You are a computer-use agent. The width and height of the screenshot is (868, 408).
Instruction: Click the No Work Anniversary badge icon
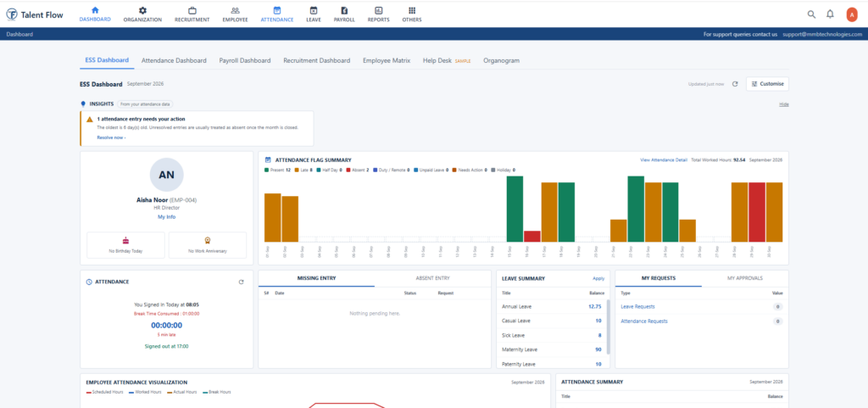[208, 240]
